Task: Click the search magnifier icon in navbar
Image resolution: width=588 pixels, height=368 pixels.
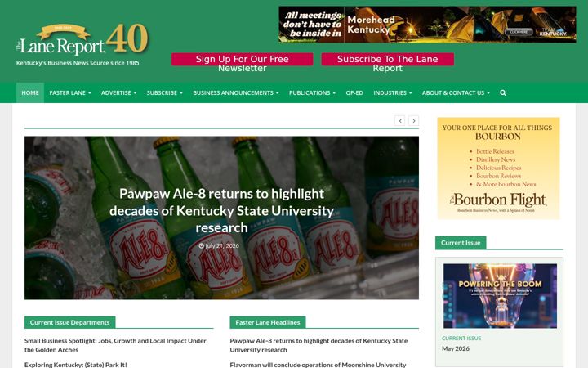Action: pyautogui.click(x=503, y=92)
